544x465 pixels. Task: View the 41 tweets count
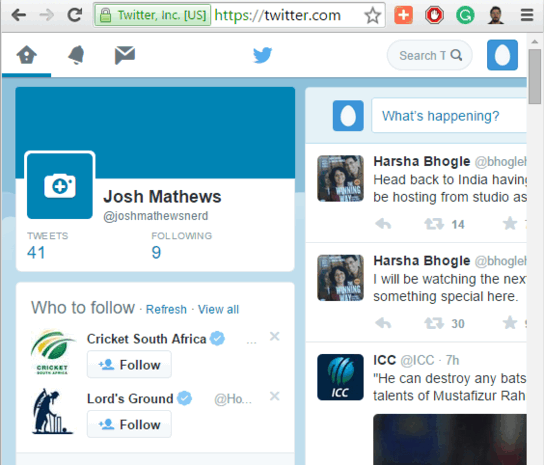[x=36, y=252]
